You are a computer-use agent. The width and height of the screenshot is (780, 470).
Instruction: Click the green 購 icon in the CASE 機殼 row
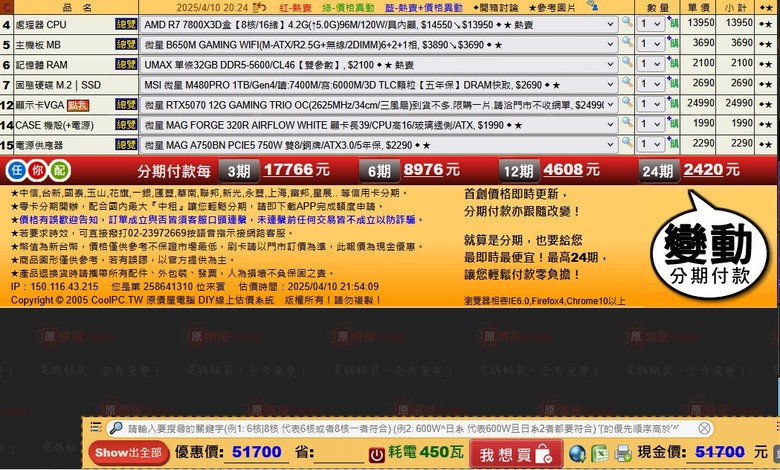click(x=673, y=124)
